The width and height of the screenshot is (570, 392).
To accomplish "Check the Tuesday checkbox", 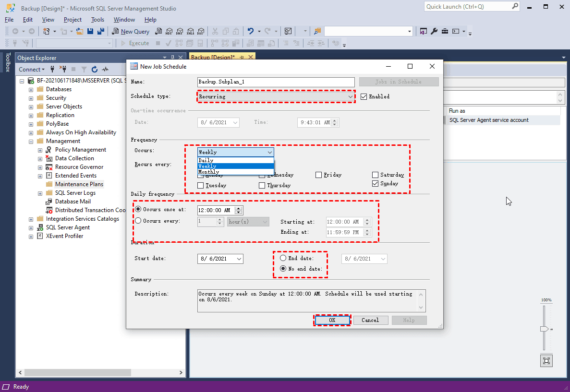I will point(200,186).
